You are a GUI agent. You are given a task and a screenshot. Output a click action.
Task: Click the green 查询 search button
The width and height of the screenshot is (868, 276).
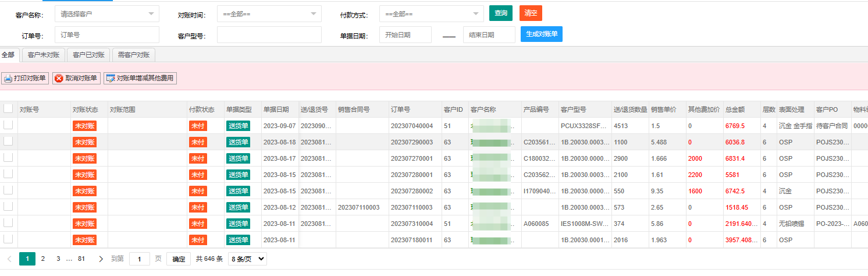(500, 13)
